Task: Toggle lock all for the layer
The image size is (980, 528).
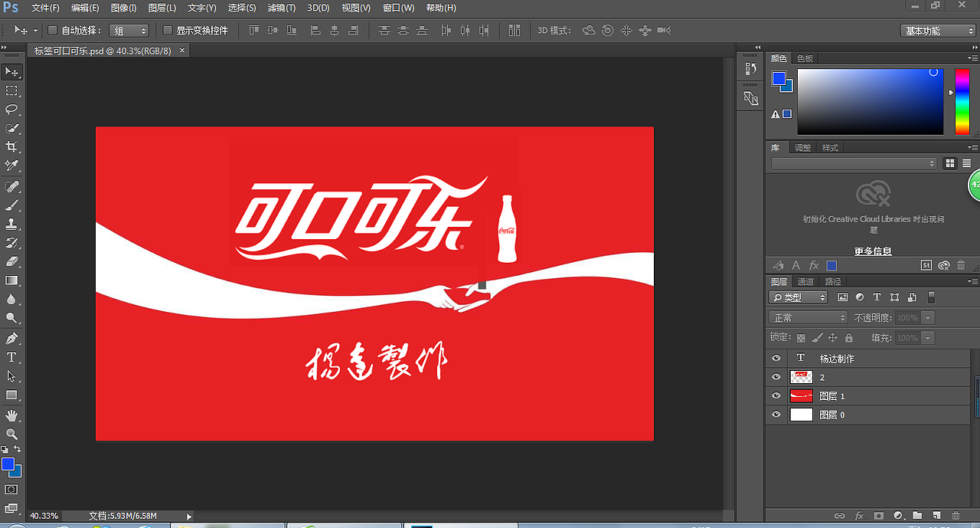Action: [848, 338]
